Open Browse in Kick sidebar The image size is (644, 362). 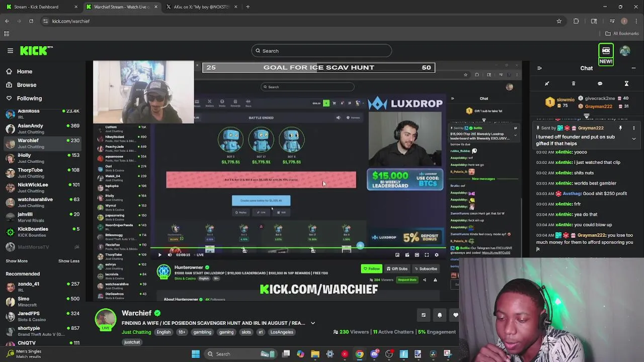(x=26, y=85)
